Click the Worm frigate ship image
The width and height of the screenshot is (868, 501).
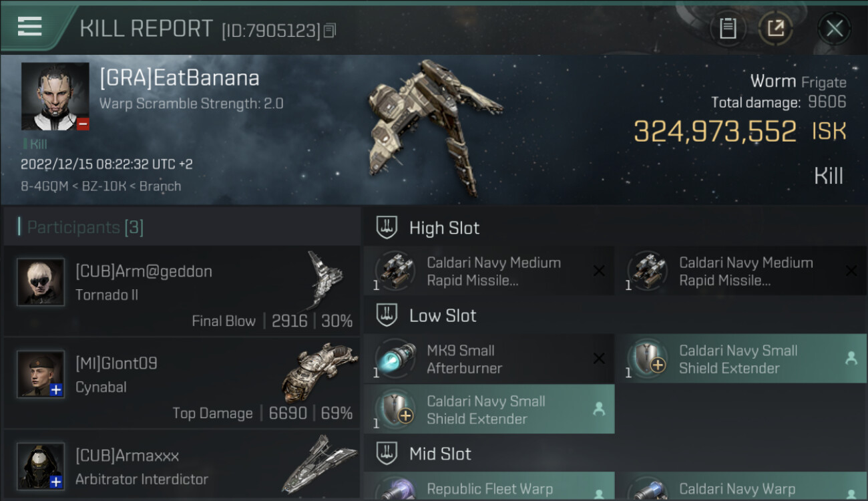434,127
